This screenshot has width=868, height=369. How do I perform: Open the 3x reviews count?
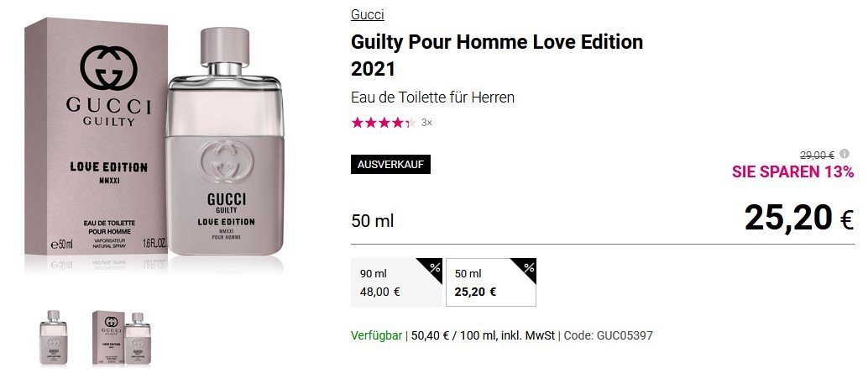pos(426,123)
